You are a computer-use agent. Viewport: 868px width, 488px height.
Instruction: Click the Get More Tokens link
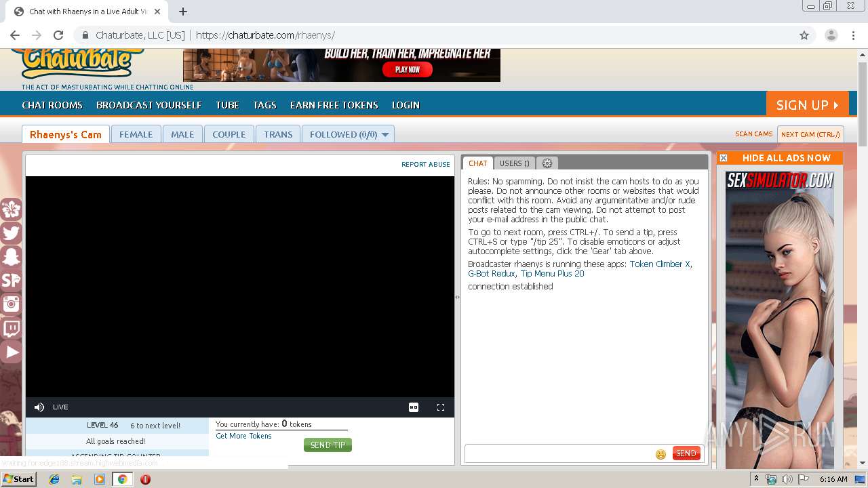[243, 436]
